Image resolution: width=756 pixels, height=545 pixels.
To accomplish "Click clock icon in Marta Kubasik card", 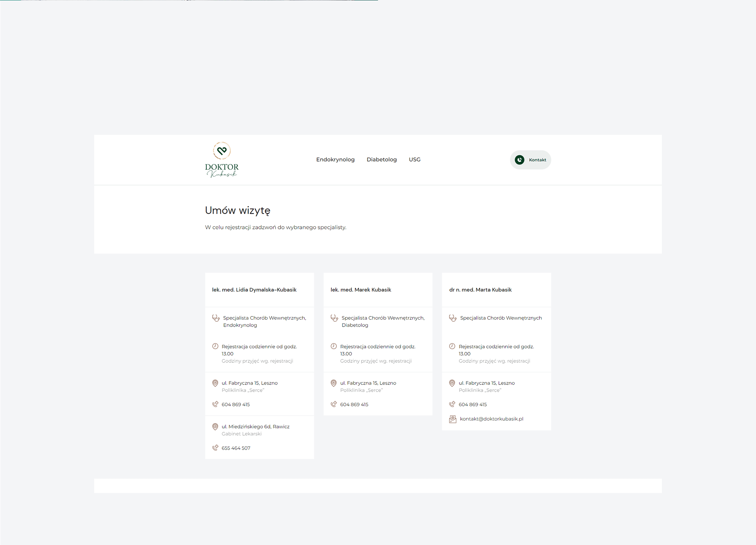I will click(x=452, y=346).
